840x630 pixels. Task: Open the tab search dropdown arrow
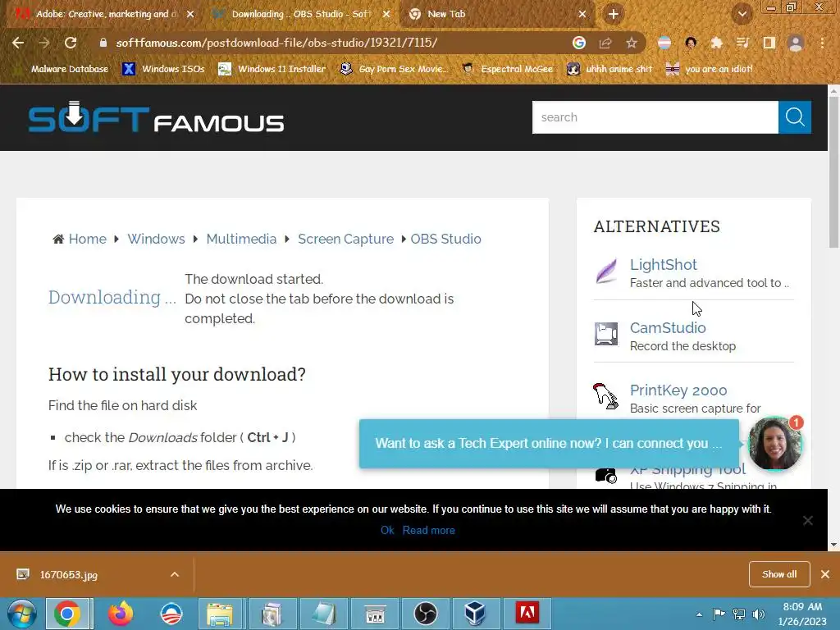[x=742, y=15]
